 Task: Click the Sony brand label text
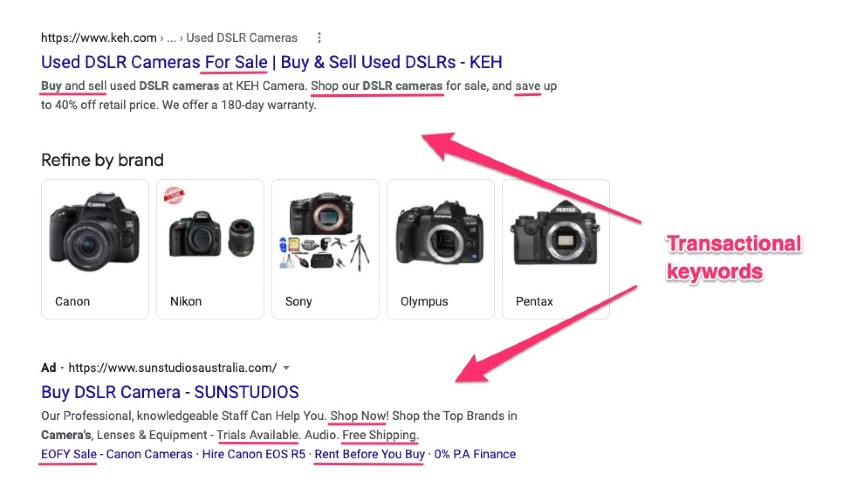(x=299, y=301)
